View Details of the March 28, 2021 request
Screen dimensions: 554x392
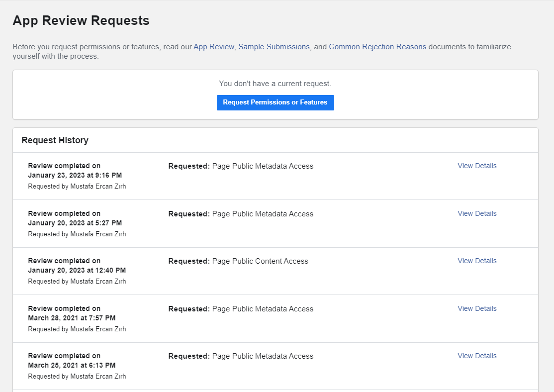point(476,308)
